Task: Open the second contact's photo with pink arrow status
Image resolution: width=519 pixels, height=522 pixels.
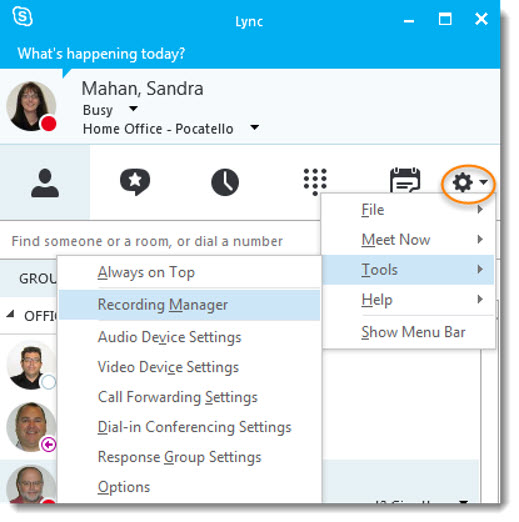Action: (31, 427)
